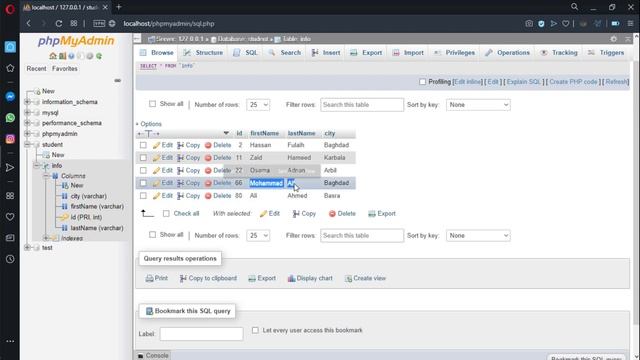Open phpMyAdmin documentation blue icon
Screen dimensions: 640x360
(71, 56)
